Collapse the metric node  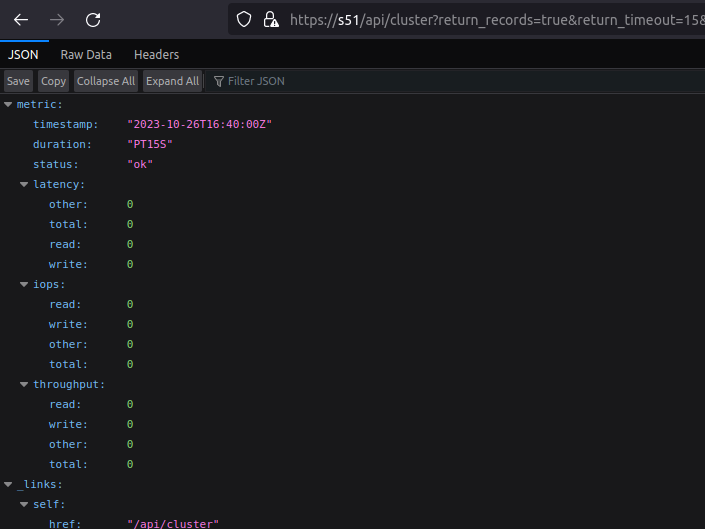coord(8,104)
